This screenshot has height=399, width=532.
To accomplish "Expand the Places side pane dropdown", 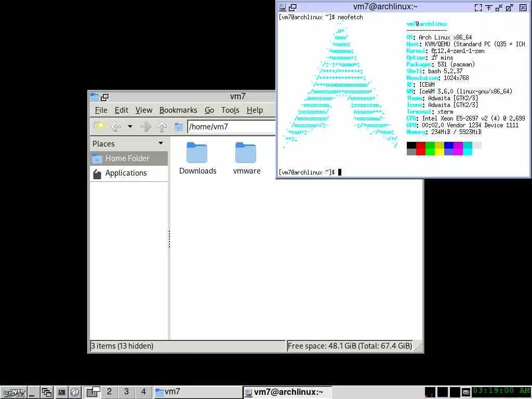I will point(161,143).
